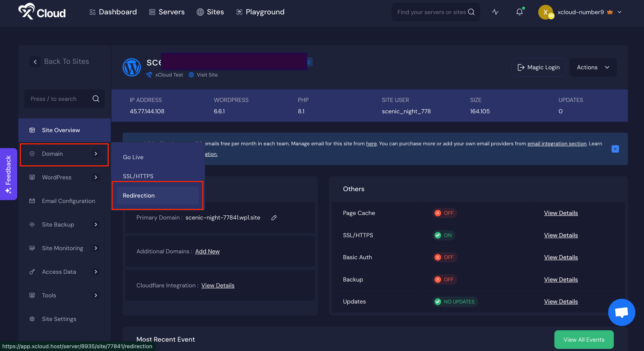View Details for Basic Auth

click(x=561, y=257)
